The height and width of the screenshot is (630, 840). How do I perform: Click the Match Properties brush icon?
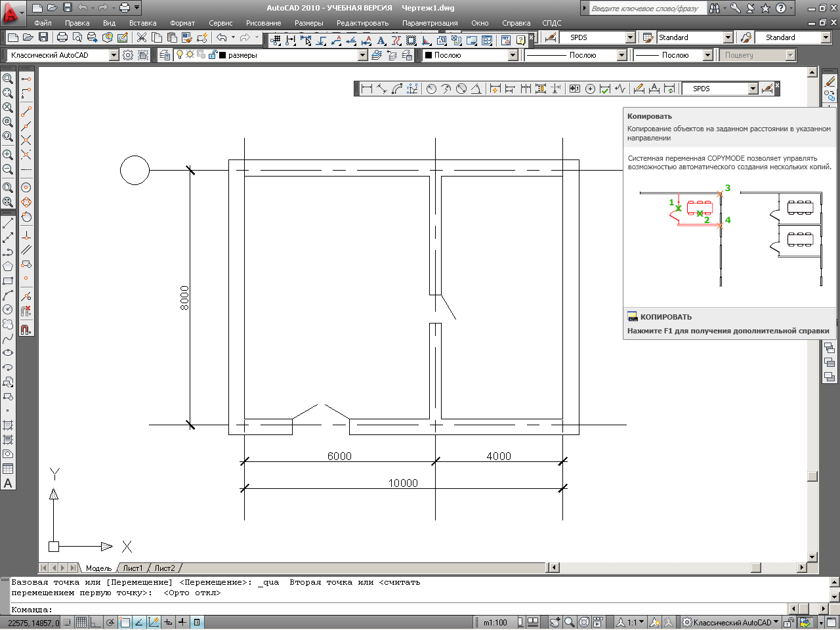click(x=187, y=37)
